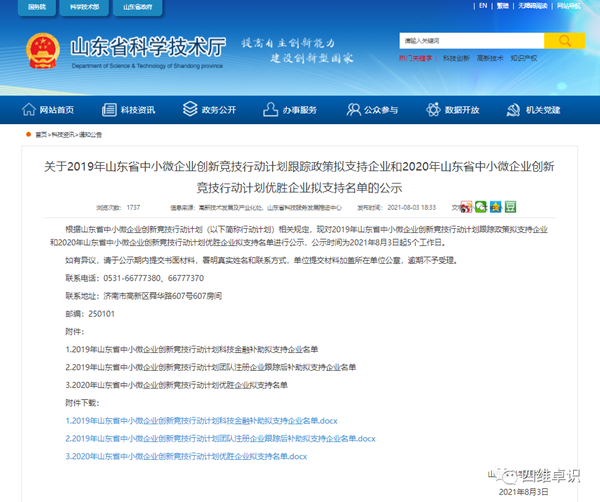The width and height of the screenshot is (600, 502).
Task: Click the 通知公告 breadcrumb link
Action: (89, 133)
